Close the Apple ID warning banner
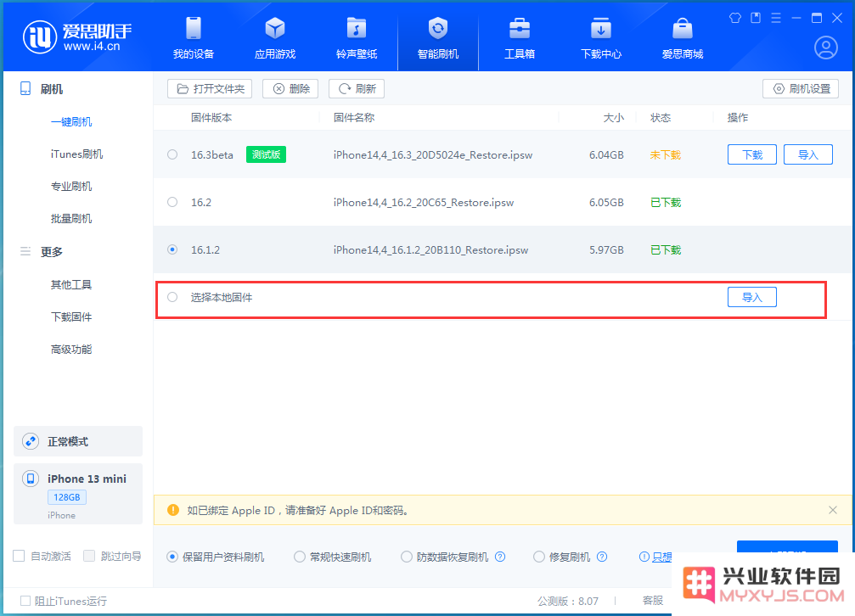855x616 pixels. click(x=833, y=510)
